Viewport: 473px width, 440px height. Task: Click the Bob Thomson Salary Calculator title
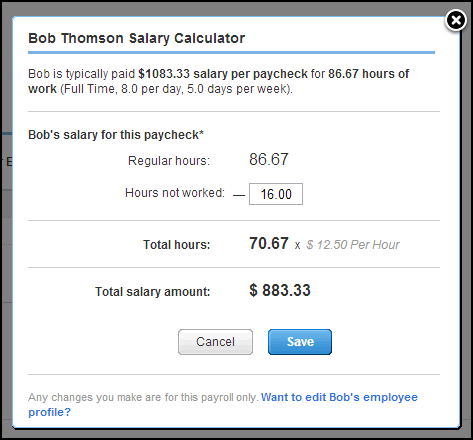137,38
